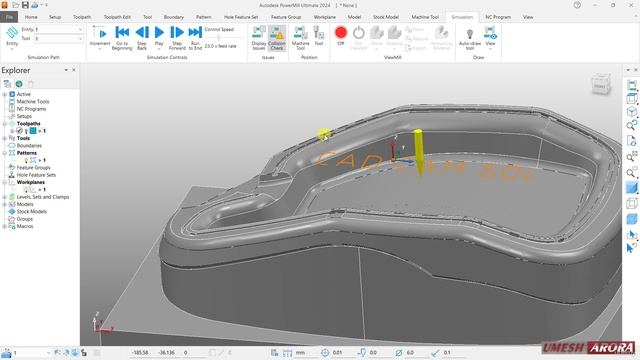Toggle lightbulb visibility of workplane 1

click(26, 190)
